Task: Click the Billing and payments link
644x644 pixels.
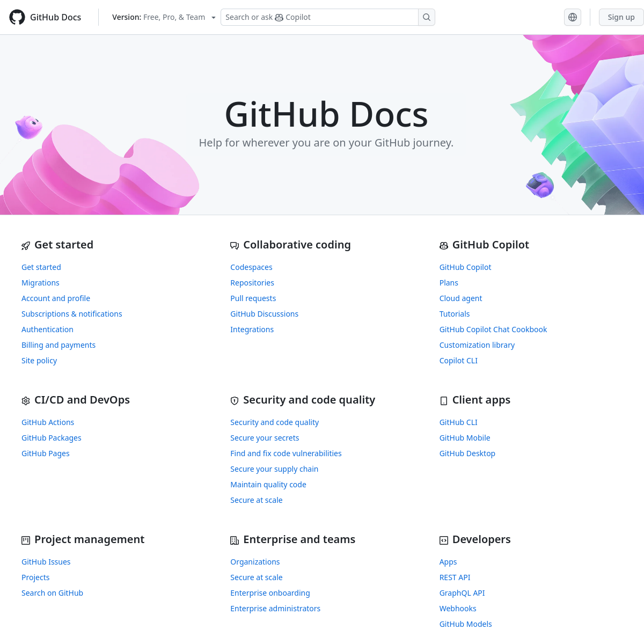Action: pos(58,345)
